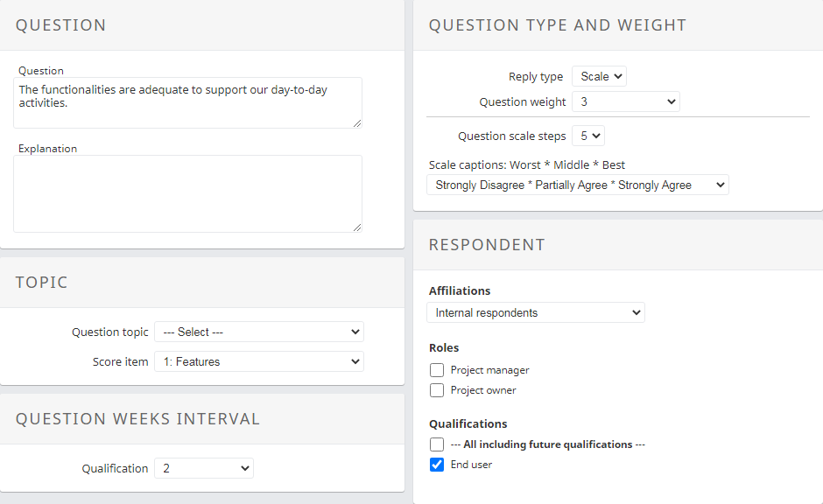This screenshot has height=504, width=823.
Task: Check the Project owner role checkbox
Action: (437, 390)
